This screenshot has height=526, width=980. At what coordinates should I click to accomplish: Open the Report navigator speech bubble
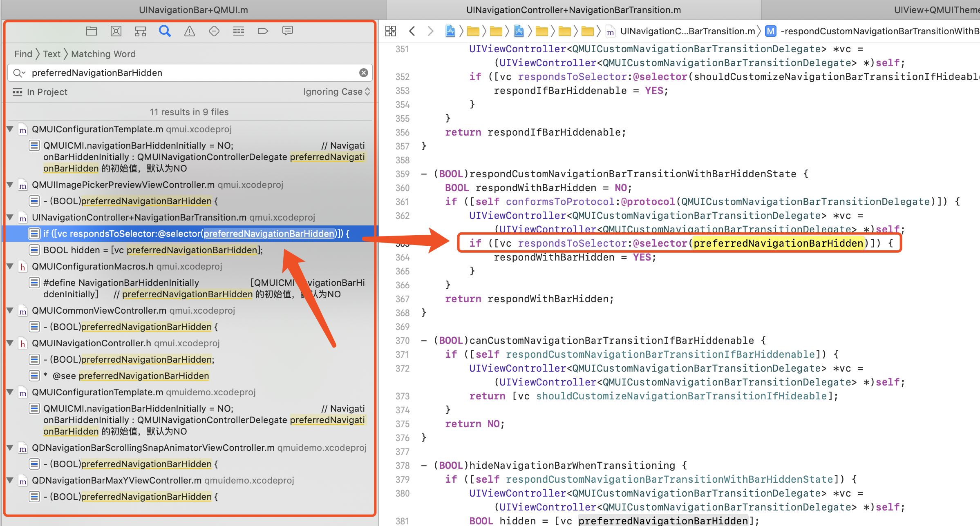pos(288,31)
